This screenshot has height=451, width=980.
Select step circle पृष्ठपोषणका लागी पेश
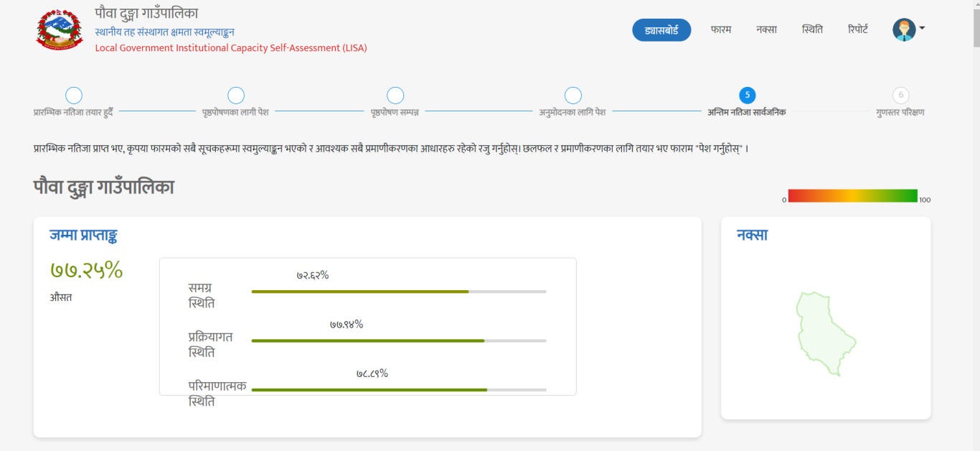[235, 96]
